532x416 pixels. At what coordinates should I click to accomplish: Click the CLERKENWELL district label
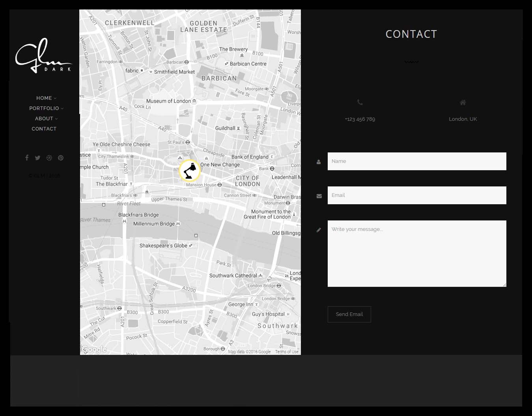pyautogui.click(x=130, y=23)
